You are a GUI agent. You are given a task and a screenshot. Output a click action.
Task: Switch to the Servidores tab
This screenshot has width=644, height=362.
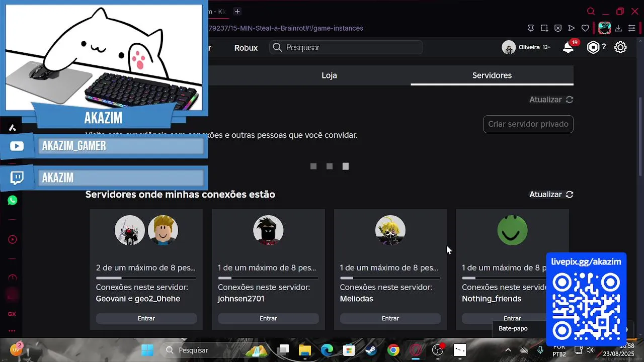[x=492, y=75]
